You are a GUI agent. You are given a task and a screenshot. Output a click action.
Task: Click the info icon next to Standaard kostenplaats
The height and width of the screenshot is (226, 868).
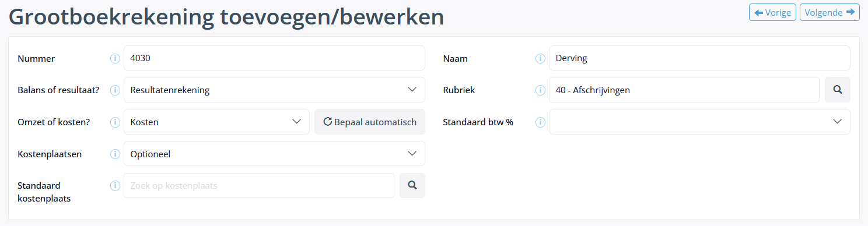tap(115, 186)
